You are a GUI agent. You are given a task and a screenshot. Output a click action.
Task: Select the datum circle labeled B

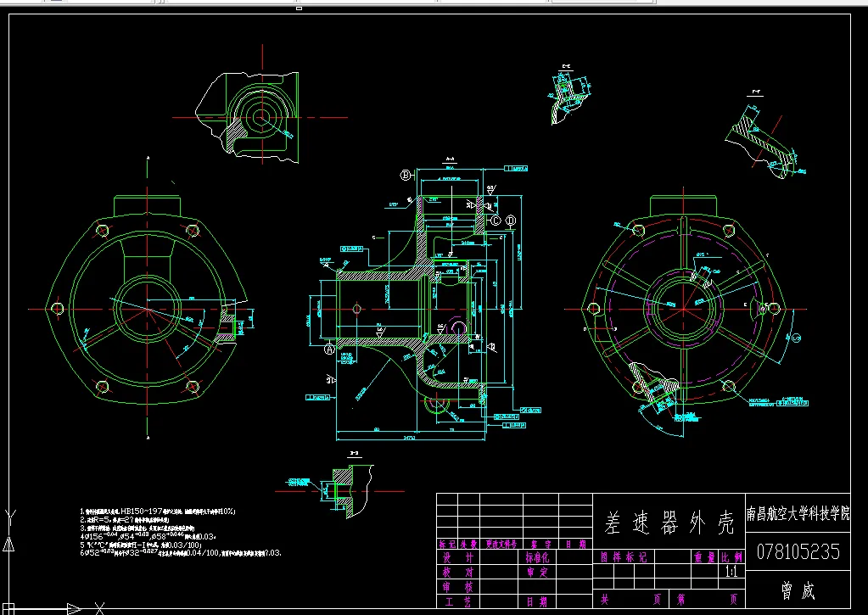pos(406,176)
